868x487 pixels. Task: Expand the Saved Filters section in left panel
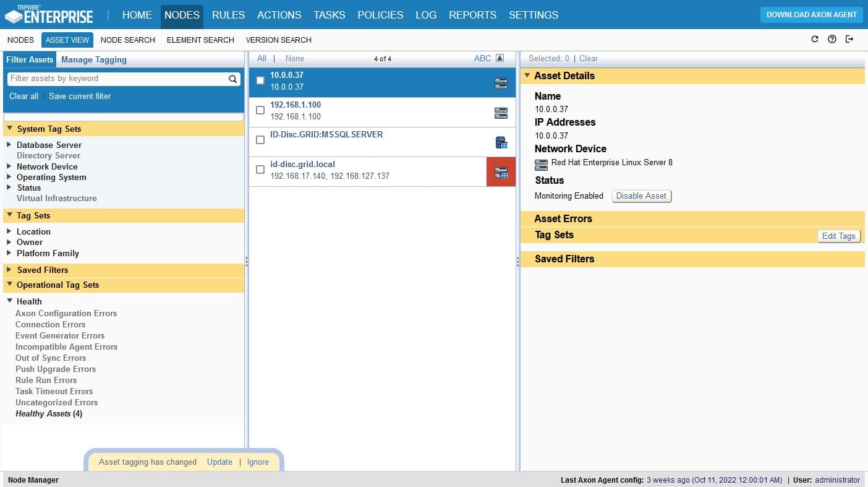point(10,270)
